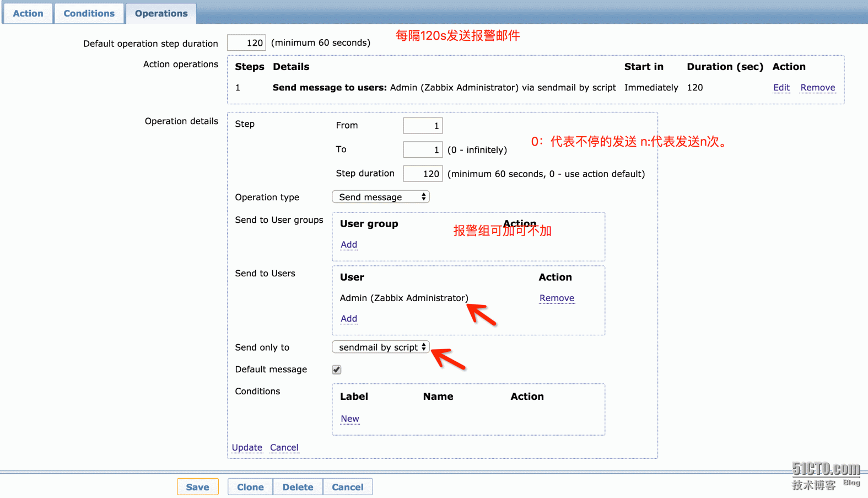Click the bottom Cancel button
This screenshot has width=868, height=498.
pos(348,487)
